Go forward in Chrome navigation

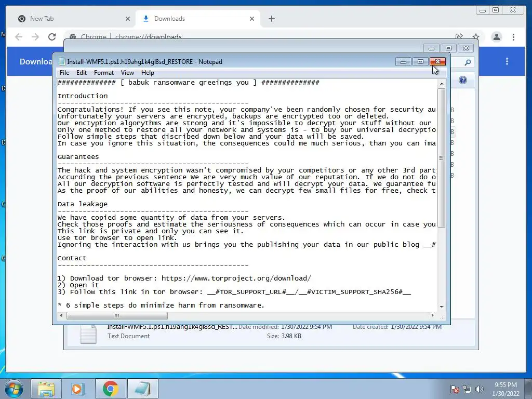pos(35,37)
